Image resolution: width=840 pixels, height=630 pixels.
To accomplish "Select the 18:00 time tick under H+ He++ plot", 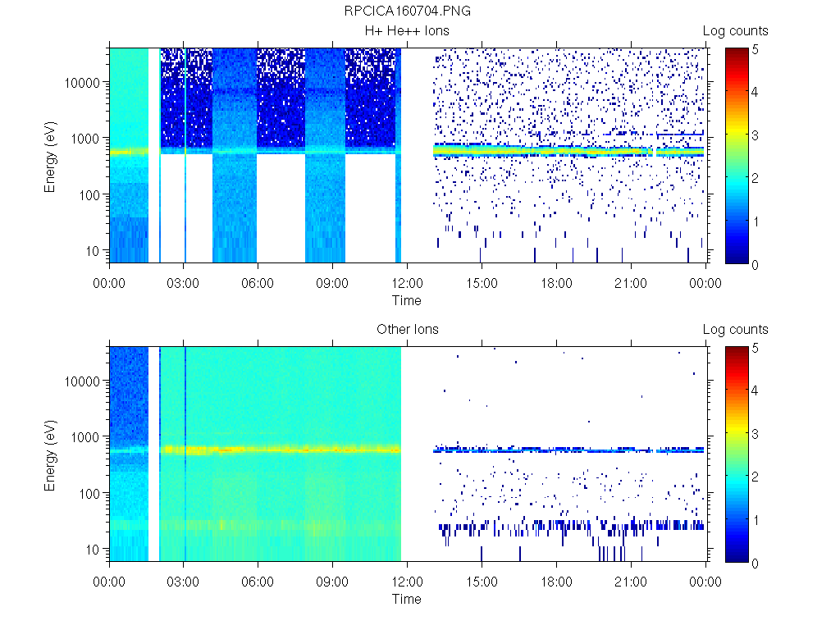I will click(x=556, y=283).
